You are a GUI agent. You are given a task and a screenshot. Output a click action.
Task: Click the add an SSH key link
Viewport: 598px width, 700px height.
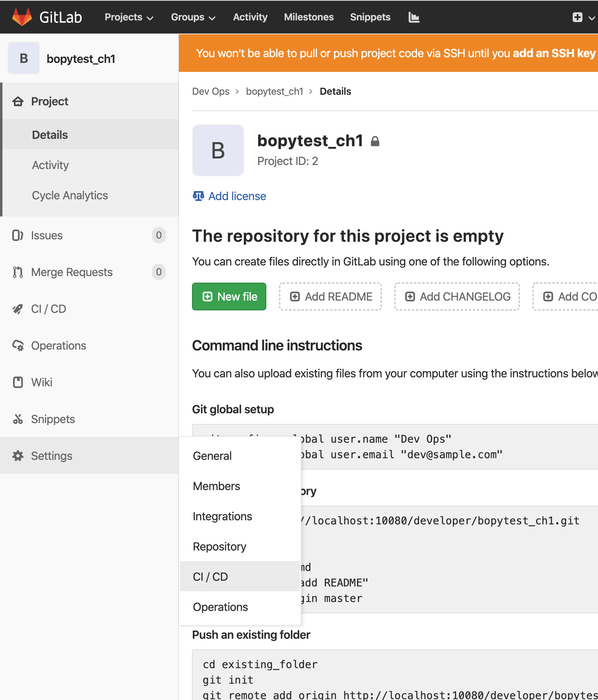554,53
